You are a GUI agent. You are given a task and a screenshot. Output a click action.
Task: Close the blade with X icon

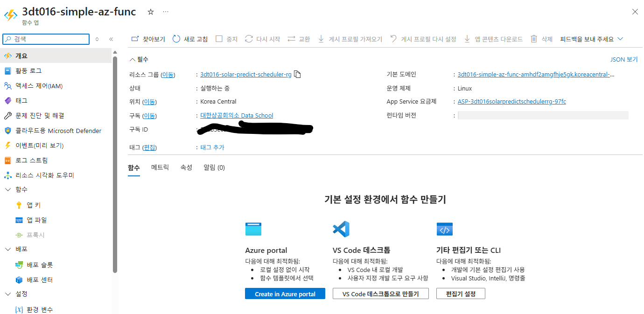(x=635, y=12)
